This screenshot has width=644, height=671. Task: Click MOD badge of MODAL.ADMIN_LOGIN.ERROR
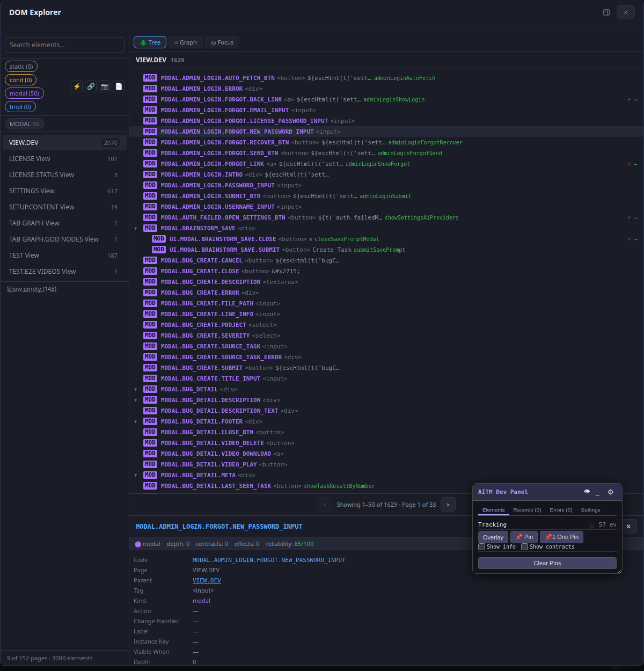pyautogui.click(x=150, y=89)
